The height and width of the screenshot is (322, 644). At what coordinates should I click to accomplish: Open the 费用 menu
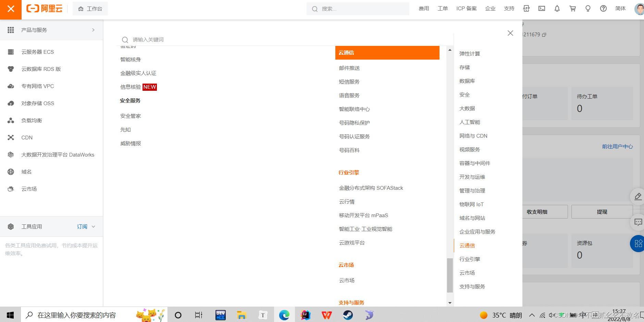424,9
